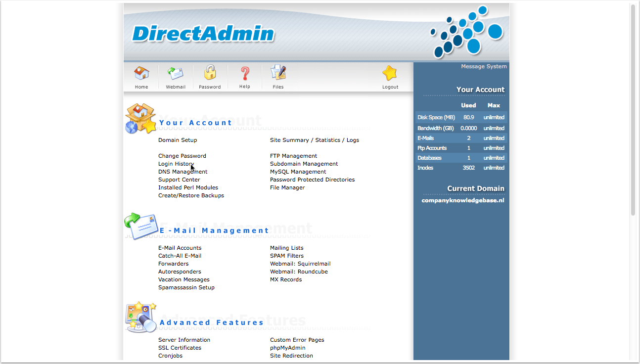
Task: Open SPAM Filters
Action: pyautogui.click(x=287, y=256)
